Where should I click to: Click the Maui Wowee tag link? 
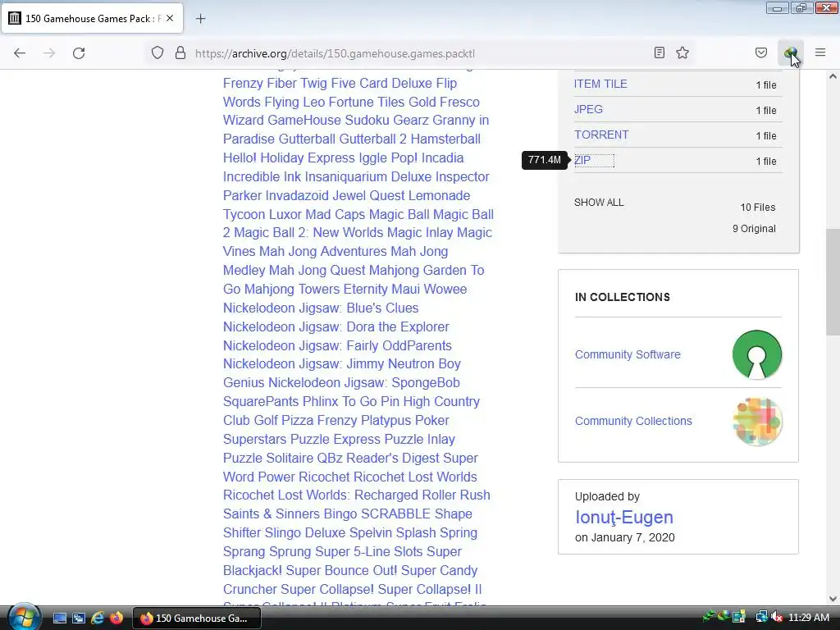click(429, 290)
